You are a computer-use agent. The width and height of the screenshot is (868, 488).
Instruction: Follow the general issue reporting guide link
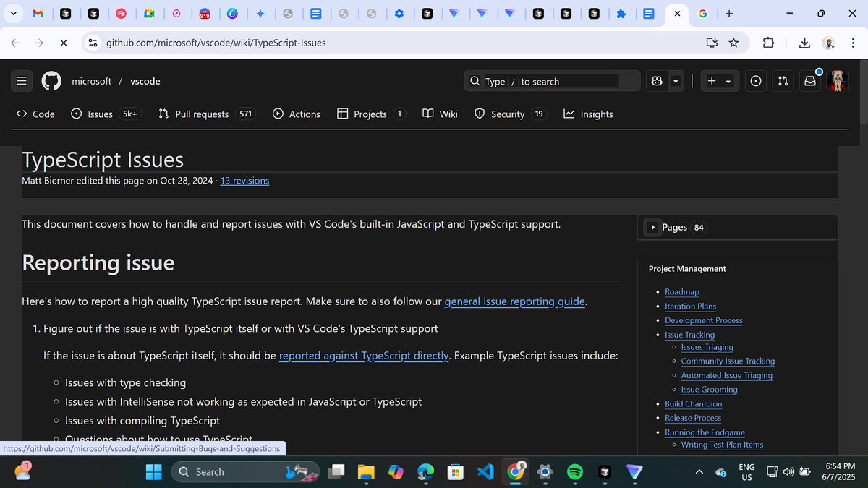[x=514, y=301]
